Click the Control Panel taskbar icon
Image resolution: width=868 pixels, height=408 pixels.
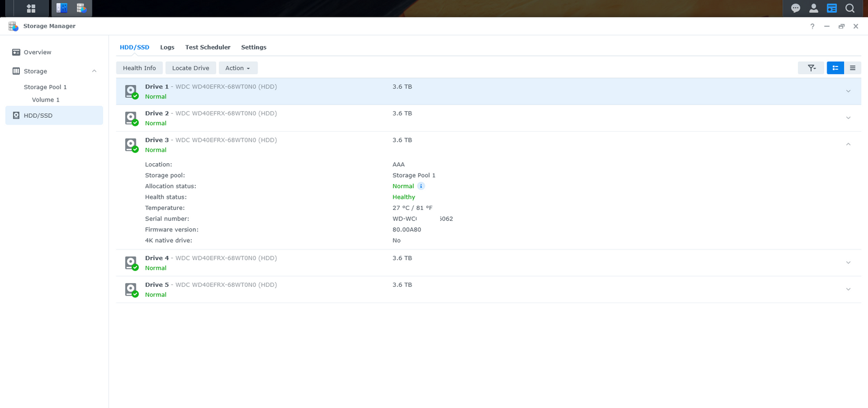[62, 9]
